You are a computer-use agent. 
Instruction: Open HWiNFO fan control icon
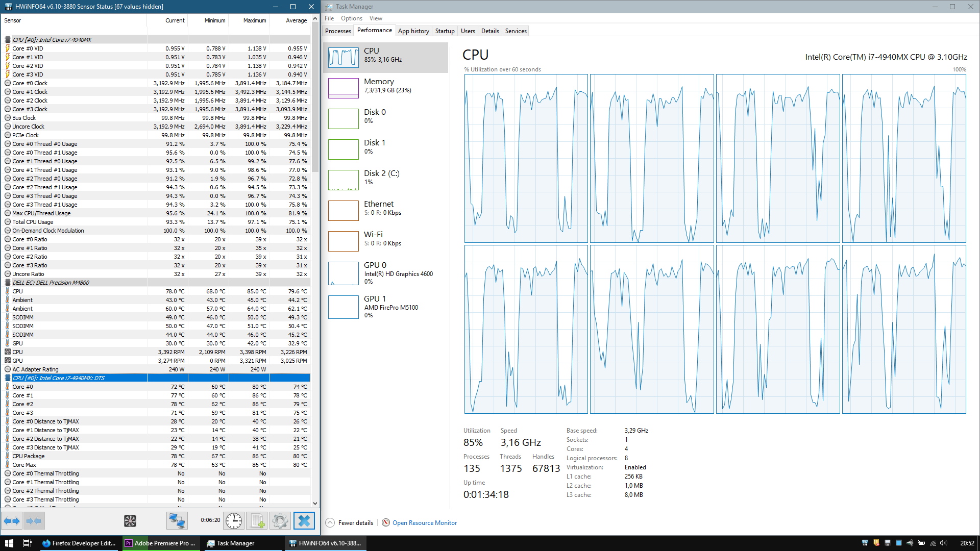coord(130,521)
